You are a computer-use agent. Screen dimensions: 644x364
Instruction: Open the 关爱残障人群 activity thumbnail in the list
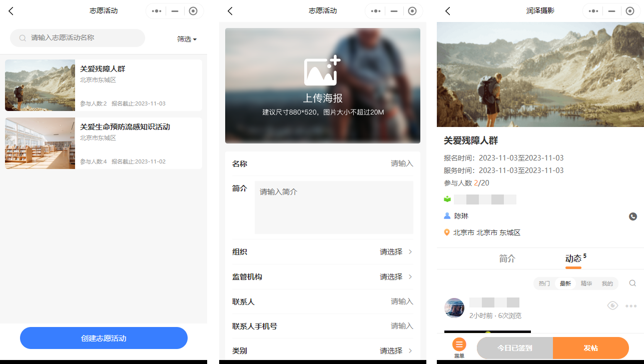click(40, 85)
